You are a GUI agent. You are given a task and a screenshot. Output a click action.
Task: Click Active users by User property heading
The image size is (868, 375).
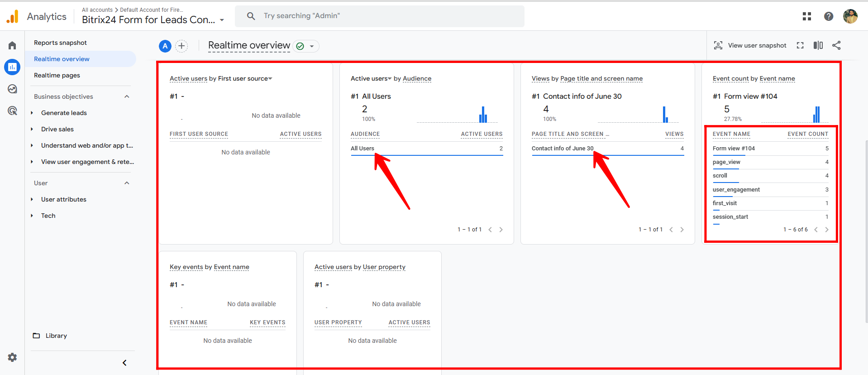point(360,267)
